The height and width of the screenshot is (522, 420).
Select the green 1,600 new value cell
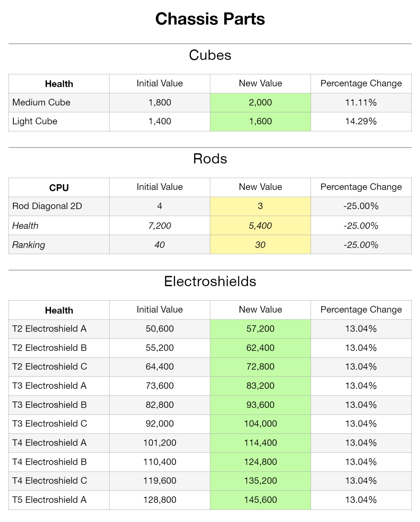click(x=260, y=121)
